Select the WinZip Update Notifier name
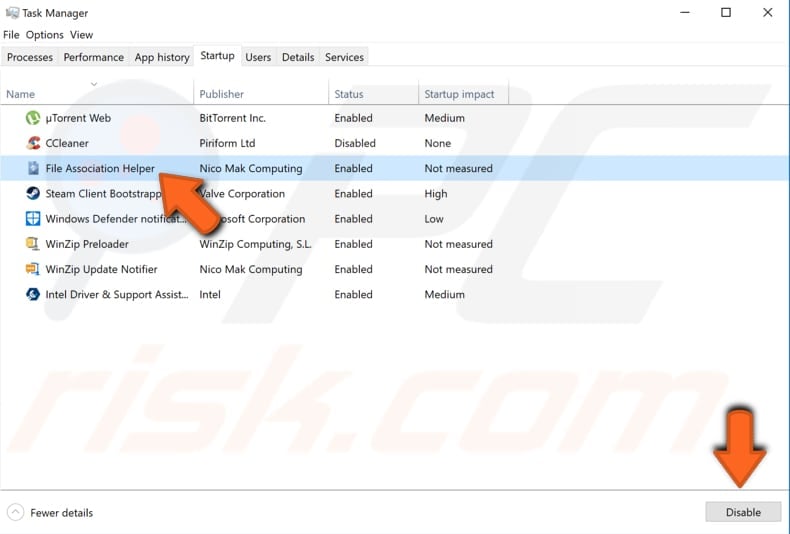The width and height of the screenshot is (790, 534). coord(101,269)
